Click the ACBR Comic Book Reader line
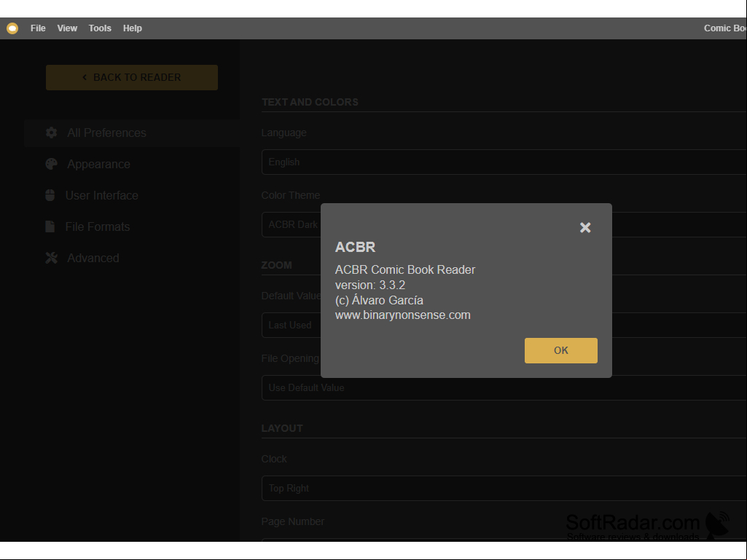747x560 pixels. (x=405, y=269)
